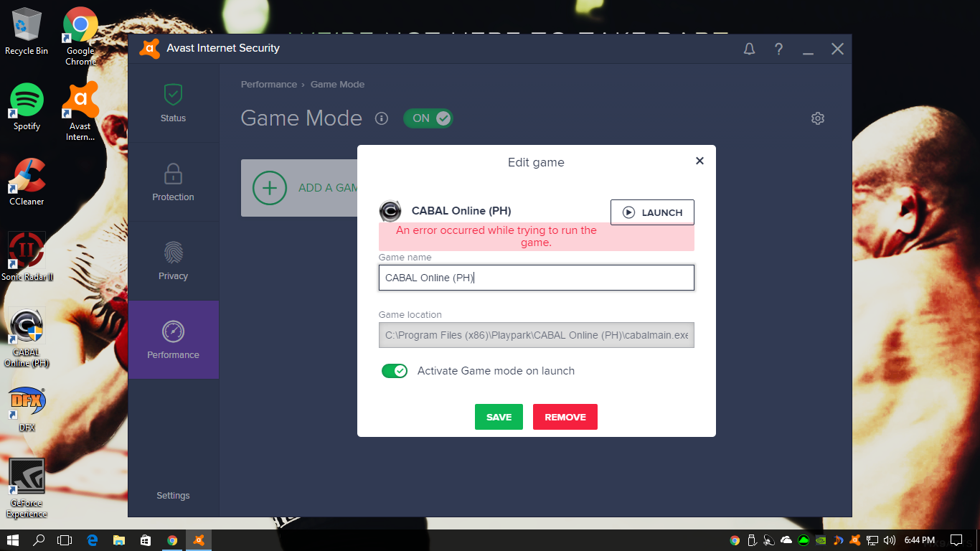Open the Action Center notification icon
The height and width of the screenshot is (551, 980).
(956, 540)
